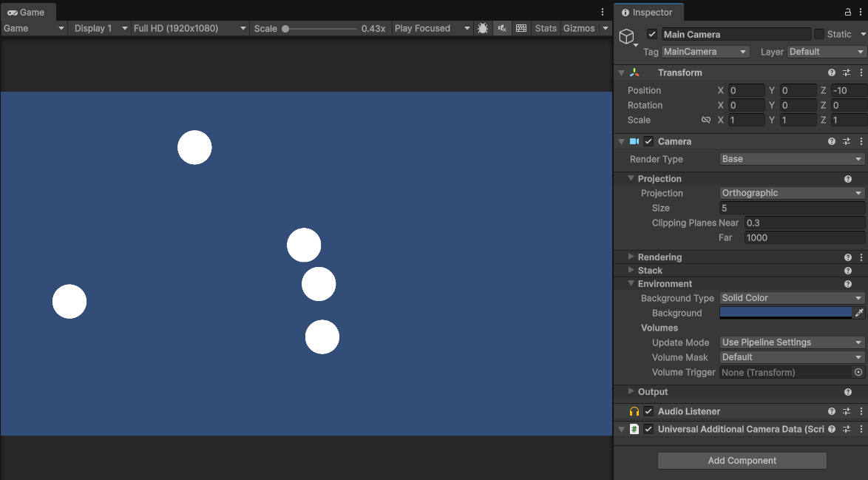Open the Game view mode dropdown
The width and height of the screenshot is (868, 480).
pyautogui.click(x=34, y=28)
